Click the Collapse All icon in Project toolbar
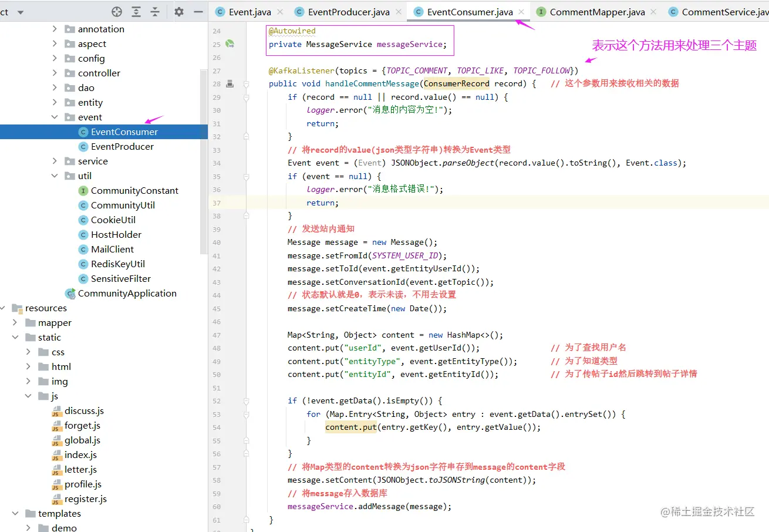The width and height of the screenshot is (769, 532). 155,12
